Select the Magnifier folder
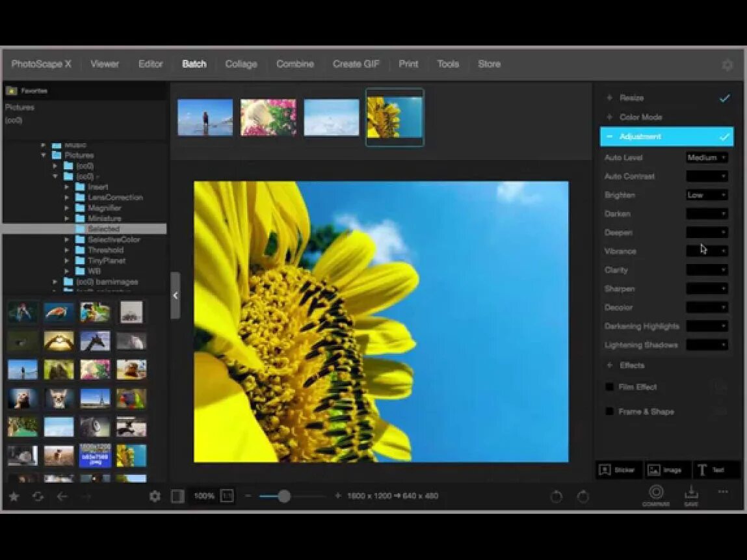Screen dimensions: 747x560 tap(104, 207)
